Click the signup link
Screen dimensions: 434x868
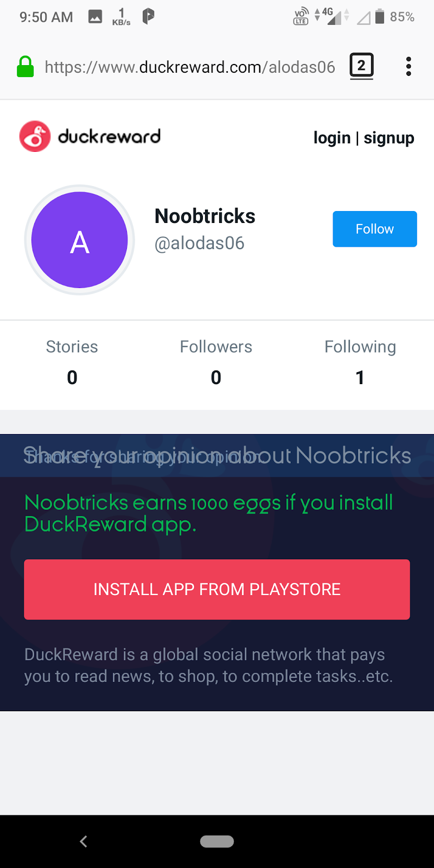click(388, 138)
